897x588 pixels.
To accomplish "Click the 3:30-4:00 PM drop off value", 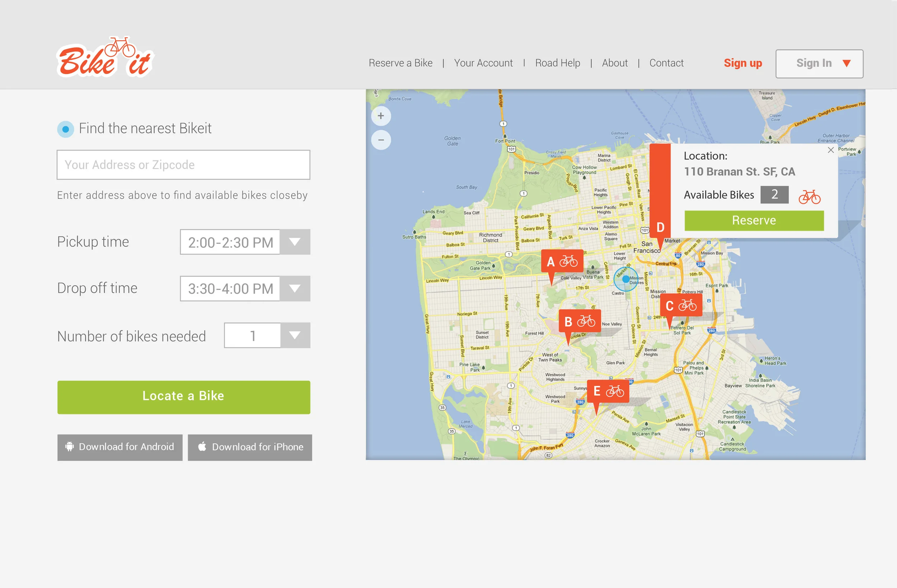I will click(x=230, y=289).
